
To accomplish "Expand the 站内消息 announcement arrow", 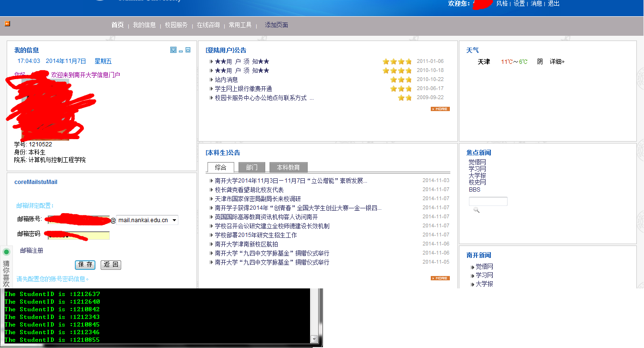I will point(211,80).
